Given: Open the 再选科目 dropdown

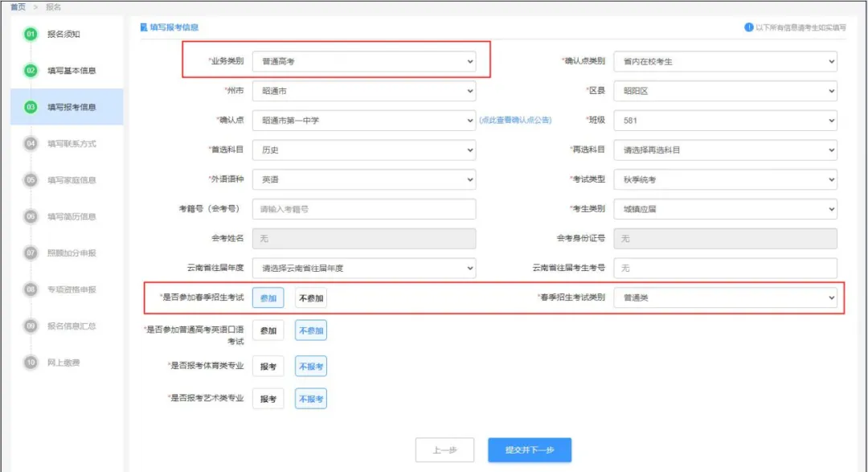Looking at the screenshot, I should click(725, 150).
